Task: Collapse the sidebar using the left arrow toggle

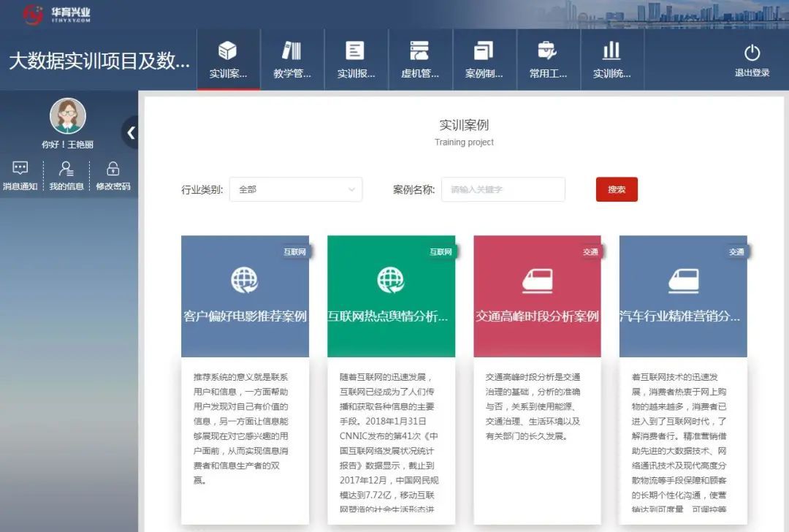Action: point(131,133)
